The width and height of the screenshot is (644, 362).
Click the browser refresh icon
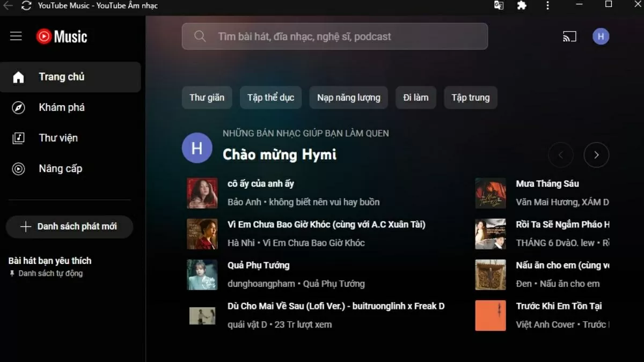click(26, 6)
